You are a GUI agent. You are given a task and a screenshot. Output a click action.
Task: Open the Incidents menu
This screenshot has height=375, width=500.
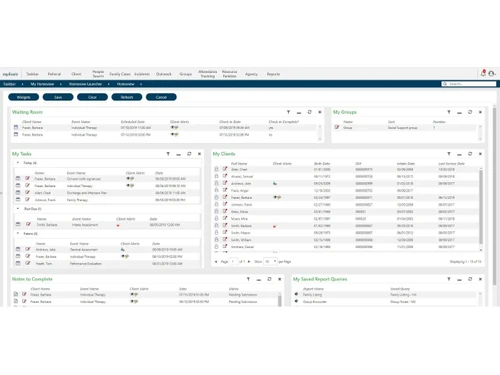point(142,74)
